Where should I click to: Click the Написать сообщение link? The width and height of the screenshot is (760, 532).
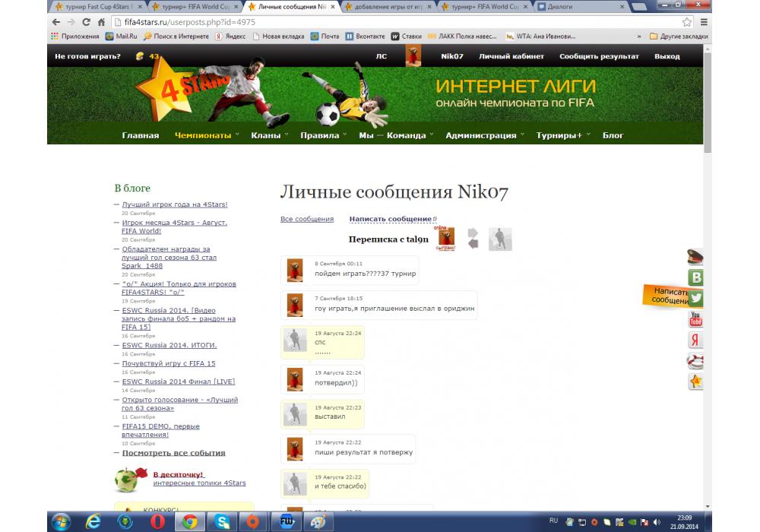390,219
